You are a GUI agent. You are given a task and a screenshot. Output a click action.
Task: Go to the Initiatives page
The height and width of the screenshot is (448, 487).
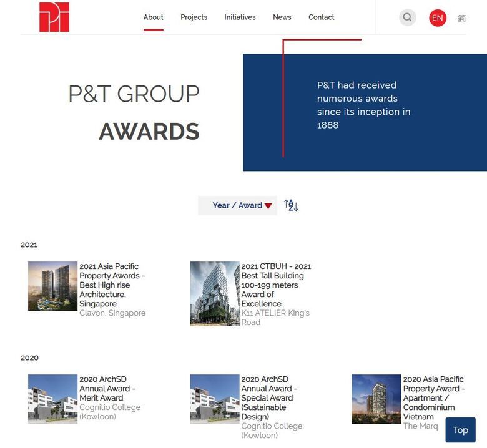pyautogui.click(x=240, y=17)
